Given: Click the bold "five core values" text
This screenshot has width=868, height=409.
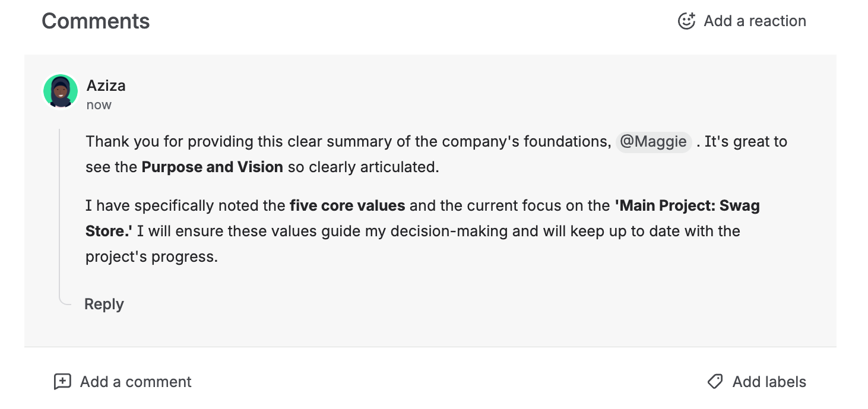Looking at the screenshot, I should [347, 206].
